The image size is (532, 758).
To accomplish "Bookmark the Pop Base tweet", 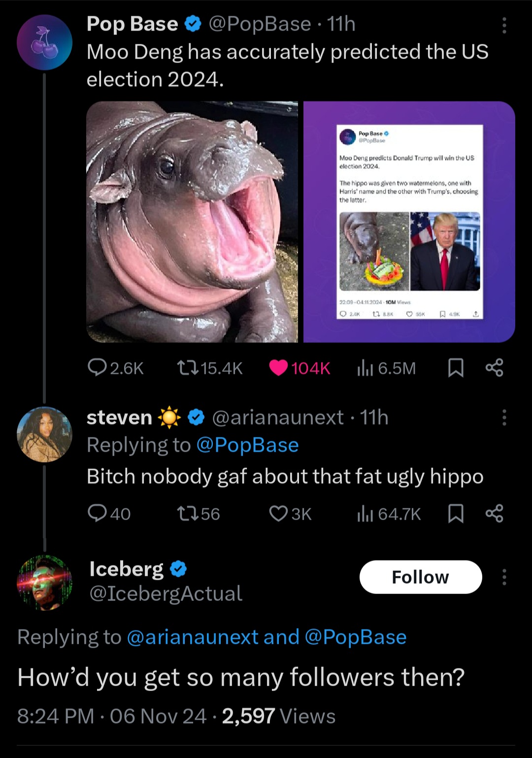I will click(456, 368).
